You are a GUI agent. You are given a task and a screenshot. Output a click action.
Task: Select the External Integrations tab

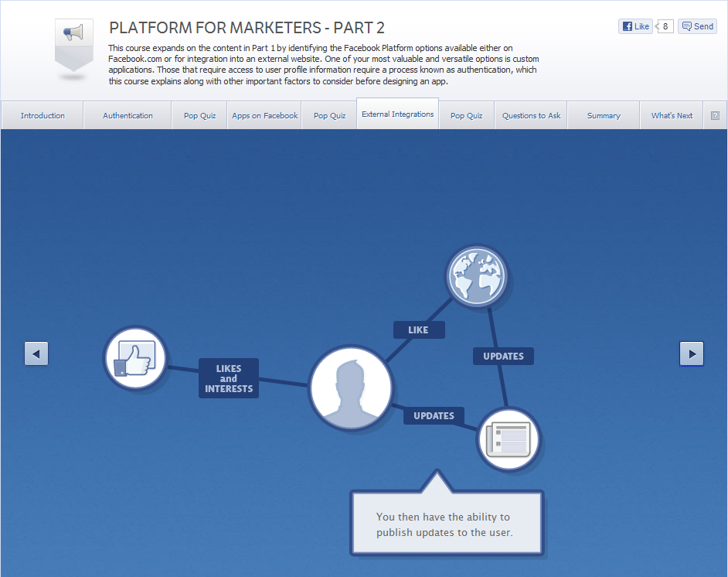coord(398,114)
